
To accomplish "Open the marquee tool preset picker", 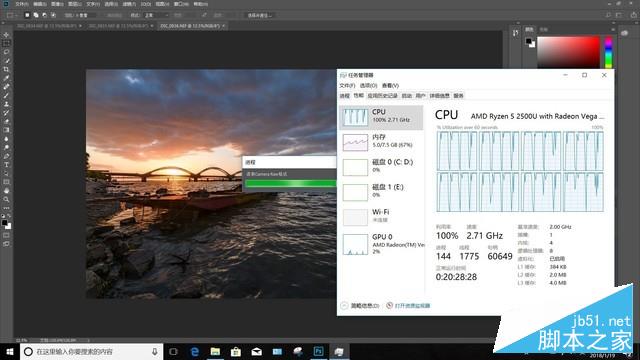I will pos(11,15).
